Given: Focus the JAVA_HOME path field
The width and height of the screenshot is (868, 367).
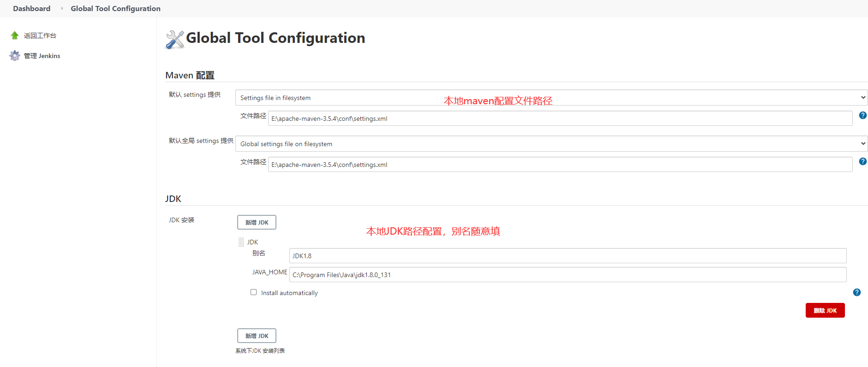Looking at the screenshot, I should (568, 275).
